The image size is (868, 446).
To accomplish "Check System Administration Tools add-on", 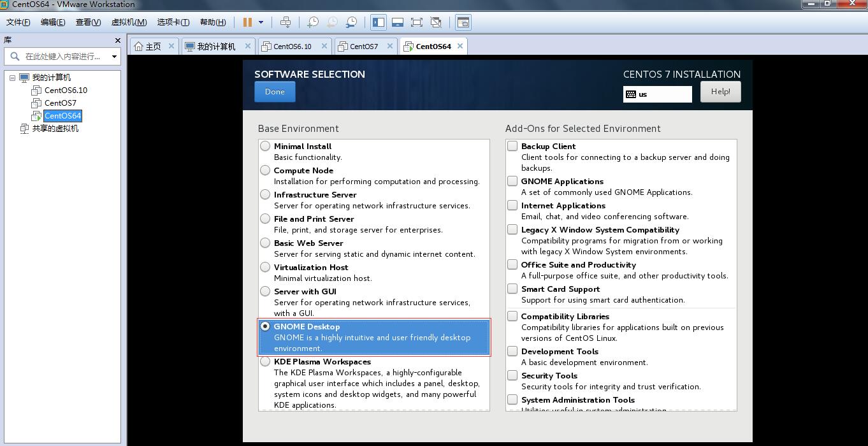I will click(512, 399).
